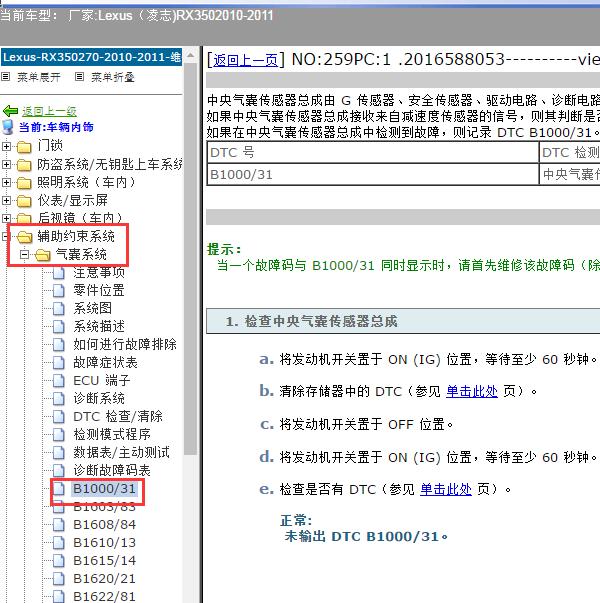Expand the 防盗系统 tree node
The height and width of the screenshot is (603, 600).
click(6, 164)
